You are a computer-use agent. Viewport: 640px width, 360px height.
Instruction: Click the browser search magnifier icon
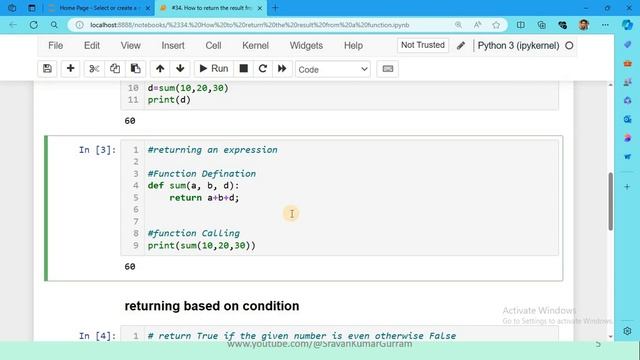54,25
